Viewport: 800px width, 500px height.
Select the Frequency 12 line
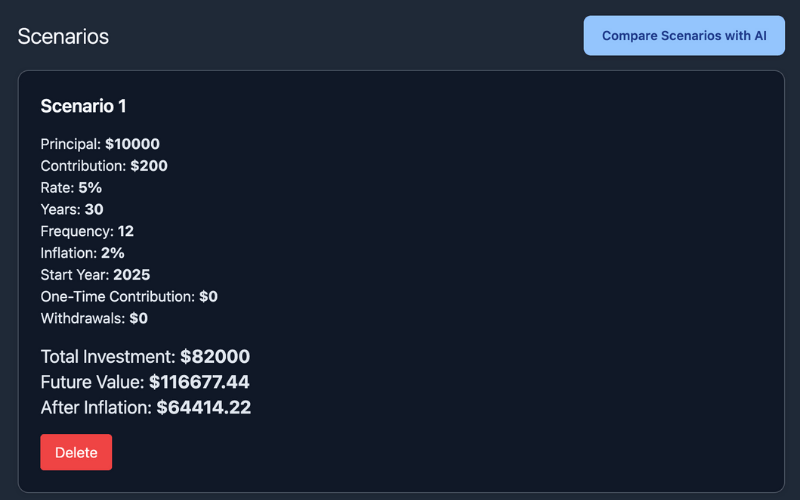pyautogui.click(x=87, y=231)
